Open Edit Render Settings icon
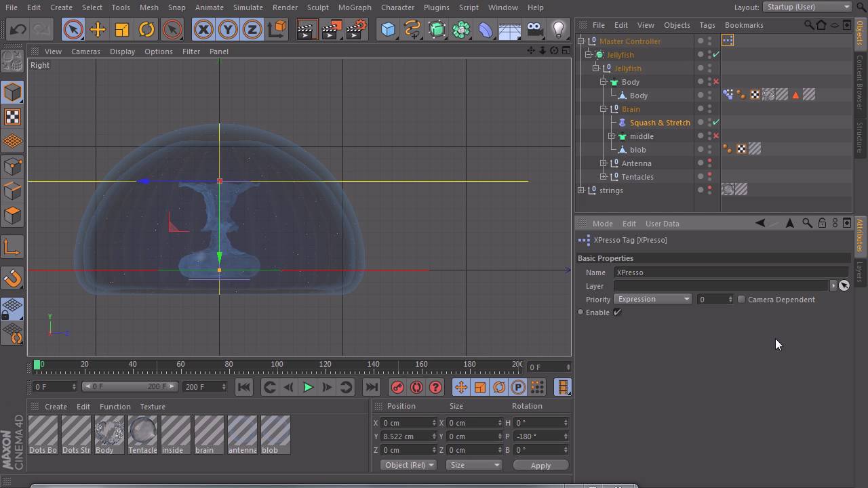The image size is (868, 488). pos(357,29)
